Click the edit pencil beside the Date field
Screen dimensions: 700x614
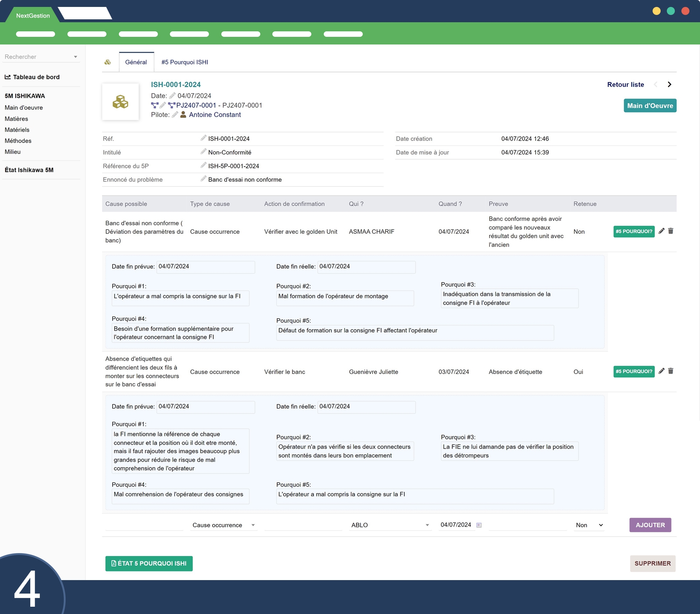coord(172,96)
